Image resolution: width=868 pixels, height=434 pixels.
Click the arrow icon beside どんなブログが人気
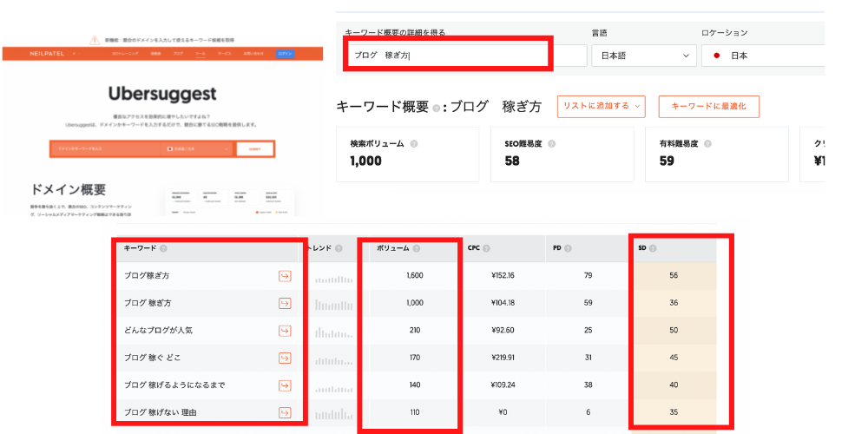284,331
